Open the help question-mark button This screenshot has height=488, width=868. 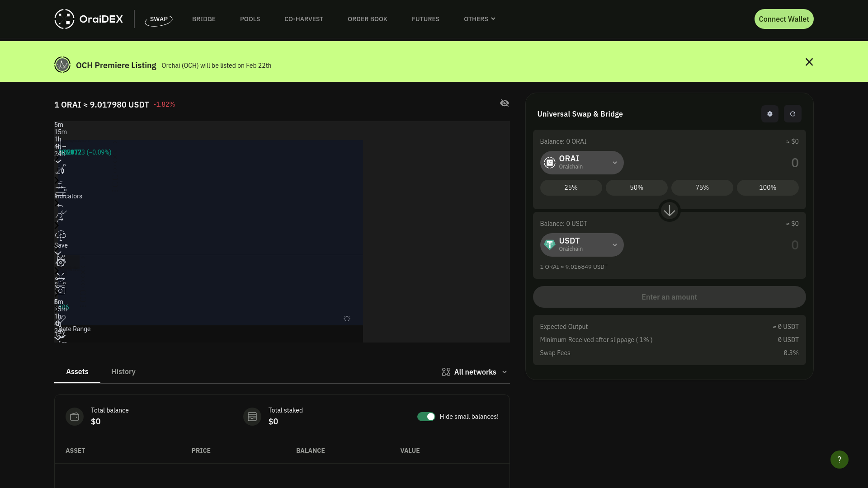[x=840, y=460]
